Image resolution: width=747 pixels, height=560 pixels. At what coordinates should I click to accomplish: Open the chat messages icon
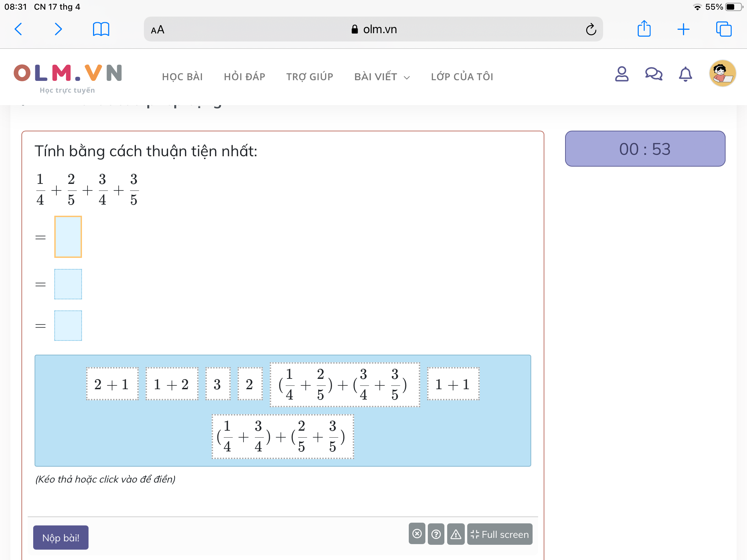click(654, 74)
